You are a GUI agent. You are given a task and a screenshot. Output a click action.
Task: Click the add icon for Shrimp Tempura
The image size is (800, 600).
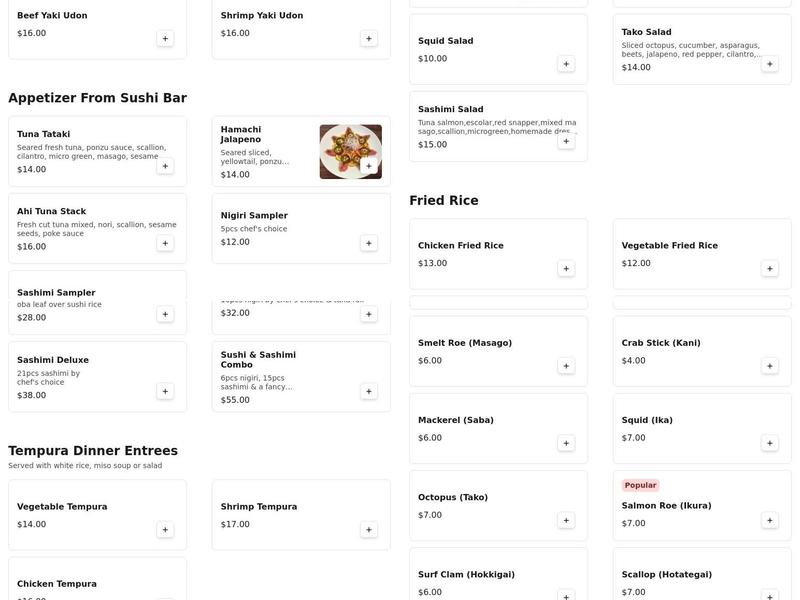coord(367,528)
